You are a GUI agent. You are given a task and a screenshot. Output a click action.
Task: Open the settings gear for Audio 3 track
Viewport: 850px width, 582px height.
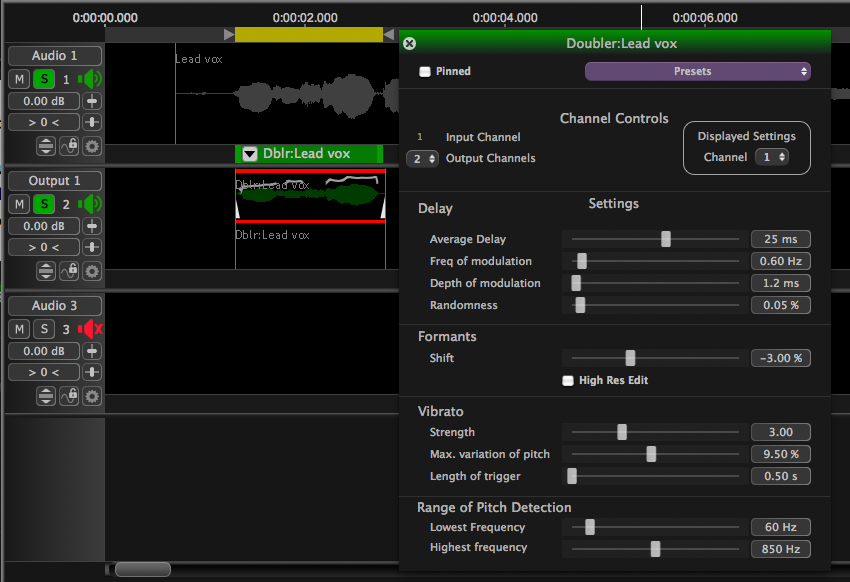point(92,396)
